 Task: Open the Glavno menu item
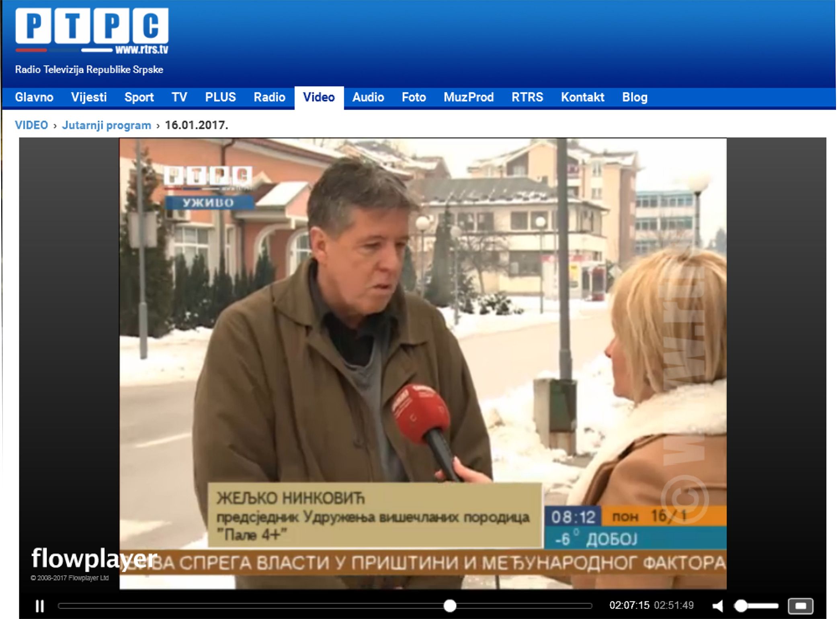coord(34,97)
